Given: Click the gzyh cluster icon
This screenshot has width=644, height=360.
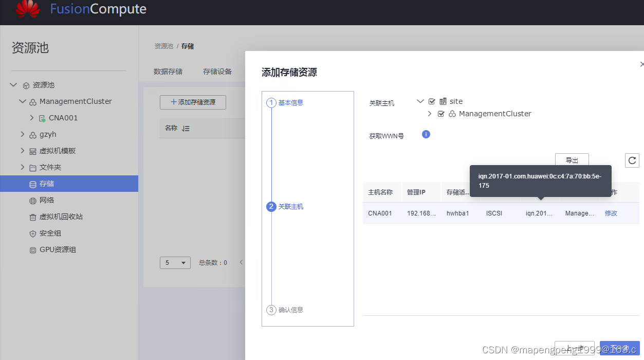Looking at the screenshot, I should pyautogui.click(x=33, y=135).
